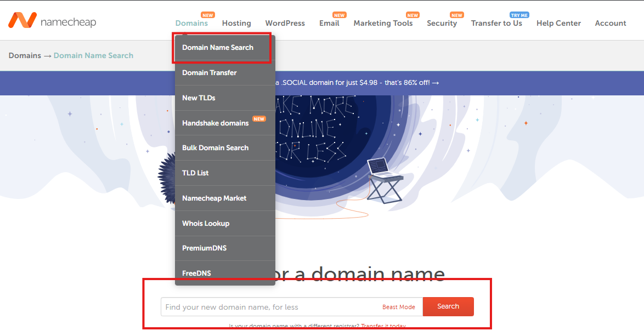The image size is (644, 336).
Task: Go to Transfer to Us
Action: click(x=496, y=24)
